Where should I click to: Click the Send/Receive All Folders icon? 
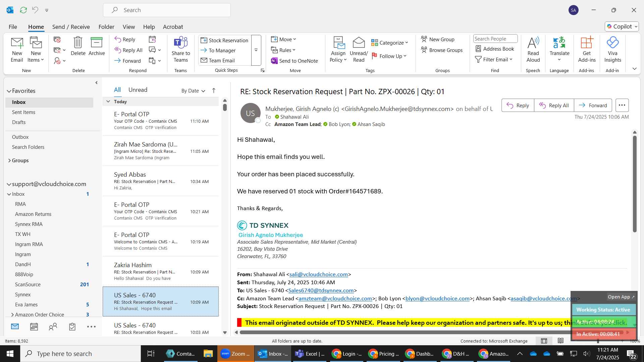click(23, 10)
